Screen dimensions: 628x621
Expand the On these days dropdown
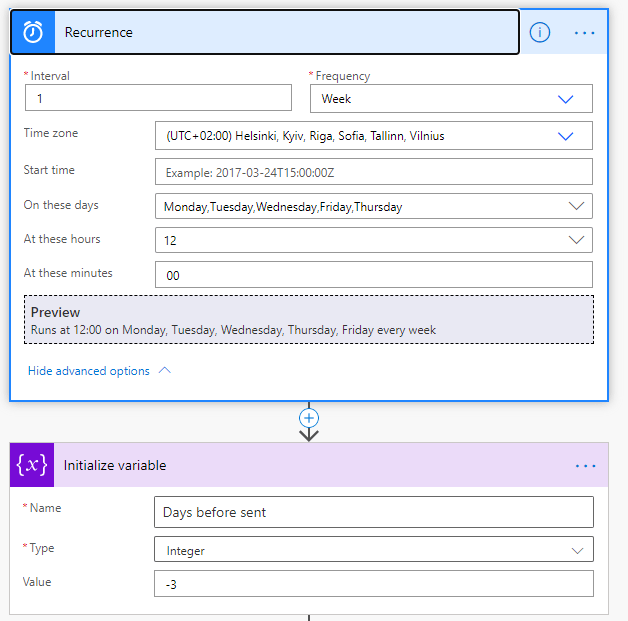tap(575, 206)
